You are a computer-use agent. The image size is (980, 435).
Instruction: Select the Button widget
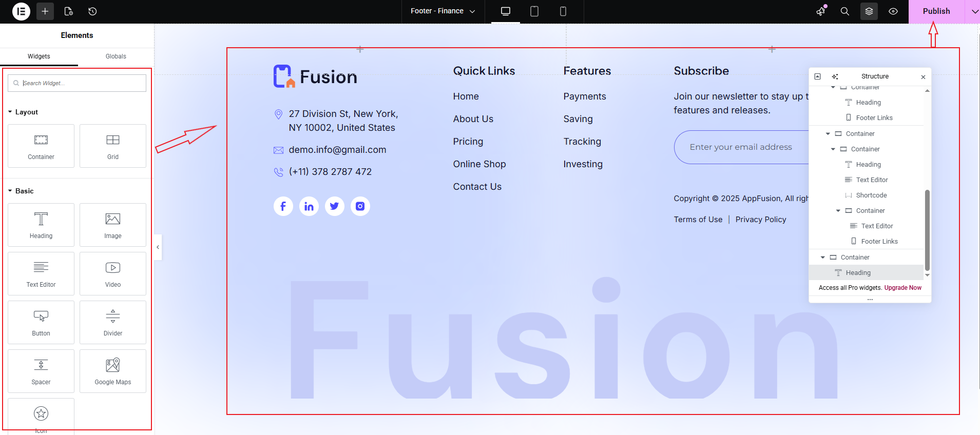(41, 322)
